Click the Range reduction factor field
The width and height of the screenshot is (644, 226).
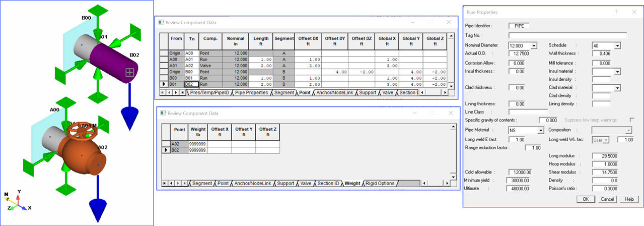(x=533, y=148)
